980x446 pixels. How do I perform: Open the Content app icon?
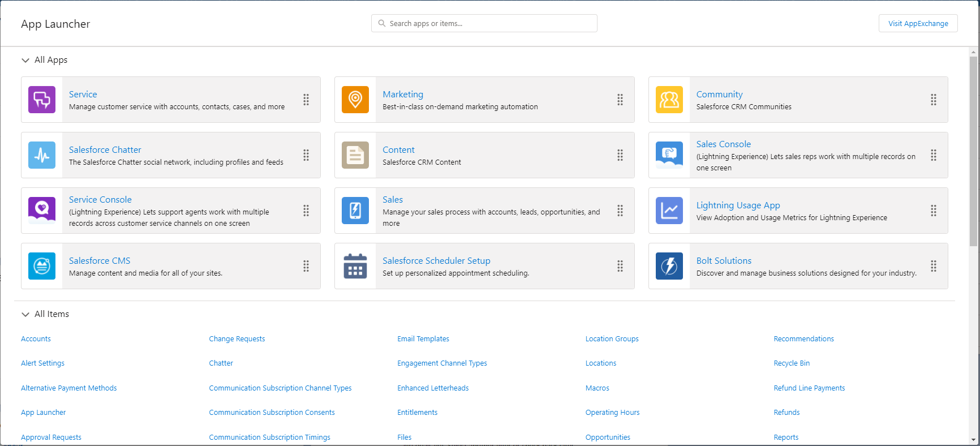coord(355,155)
